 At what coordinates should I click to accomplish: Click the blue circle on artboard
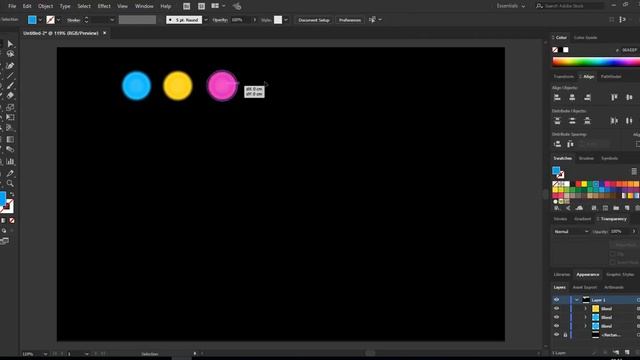tap(136, 86)
